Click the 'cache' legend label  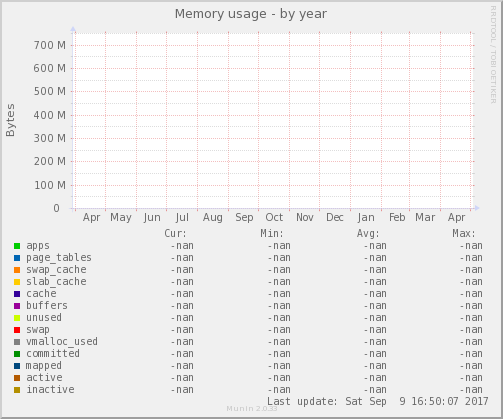point(41,293)
